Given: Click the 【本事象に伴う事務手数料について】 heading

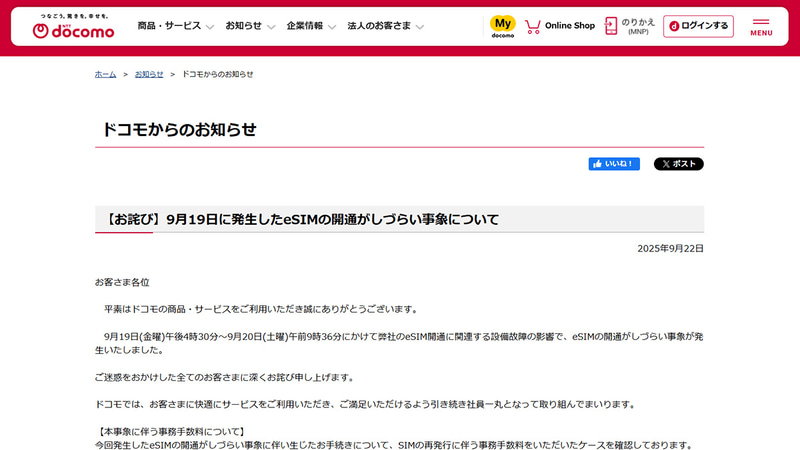Looking at the screenshot, I should click(x=171, y=432).
